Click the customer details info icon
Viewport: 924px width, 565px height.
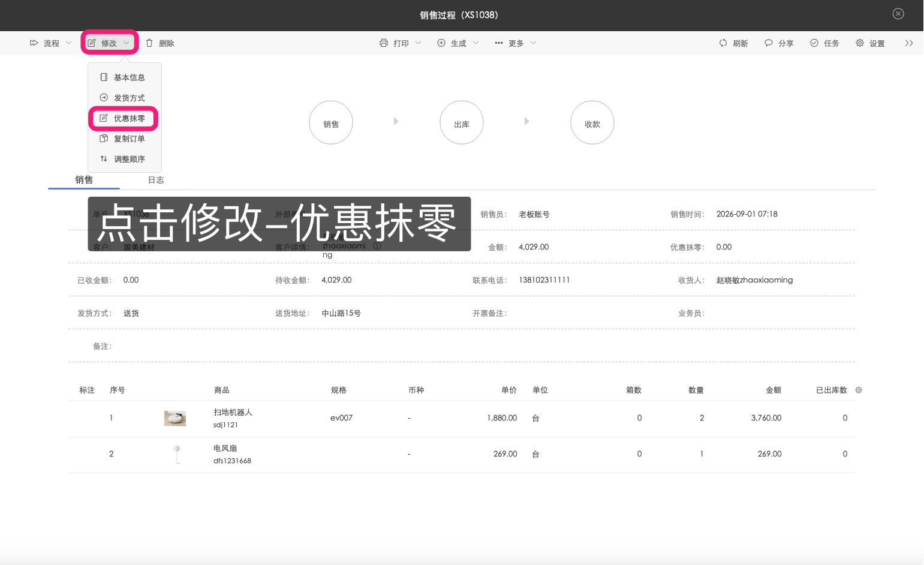377,246
